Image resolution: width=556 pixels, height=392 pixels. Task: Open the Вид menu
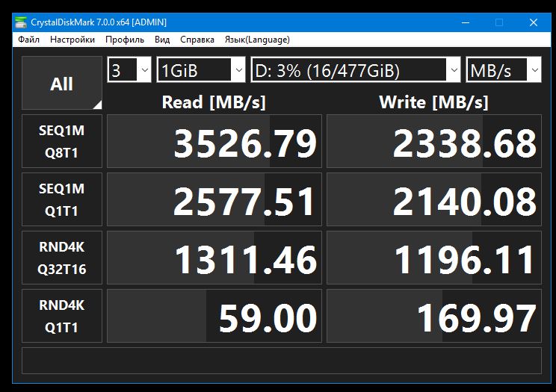[162, 40]
